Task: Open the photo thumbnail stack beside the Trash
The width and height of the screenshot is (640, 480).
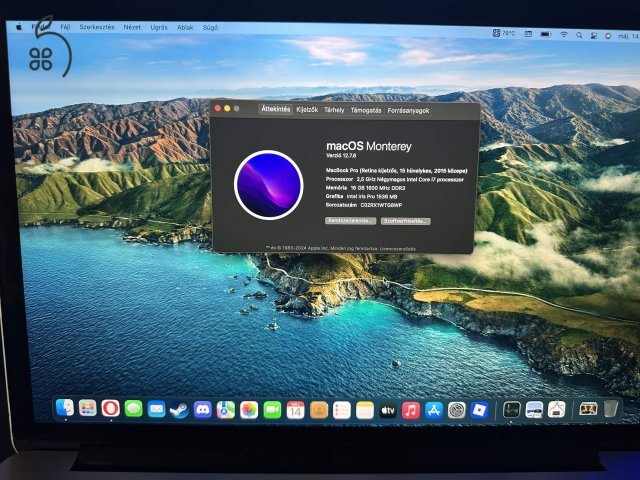Action: click(588, 409)
